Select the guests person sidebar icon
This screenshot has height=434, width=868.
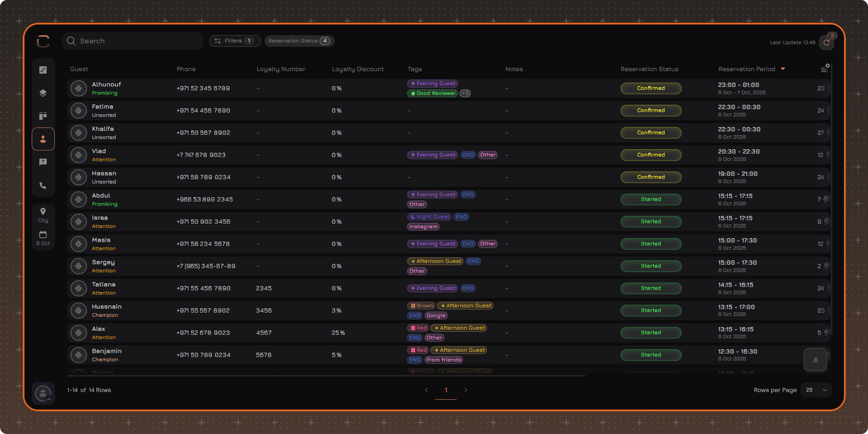pos(43,139)
